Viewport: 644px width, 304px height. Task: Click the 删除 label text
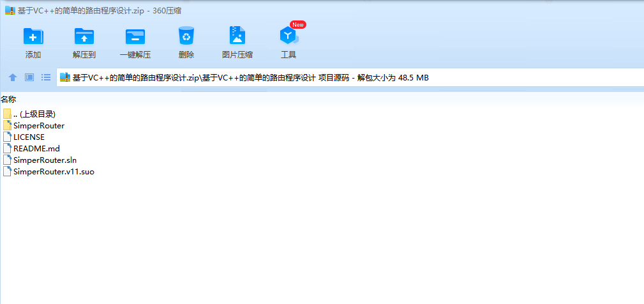pyautogui.click(x=186, y=55)
